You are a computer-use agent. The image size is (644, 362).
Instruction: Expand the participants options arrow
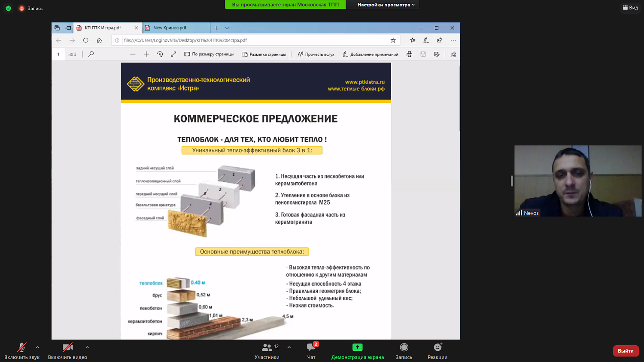click(x=289, y=347)
